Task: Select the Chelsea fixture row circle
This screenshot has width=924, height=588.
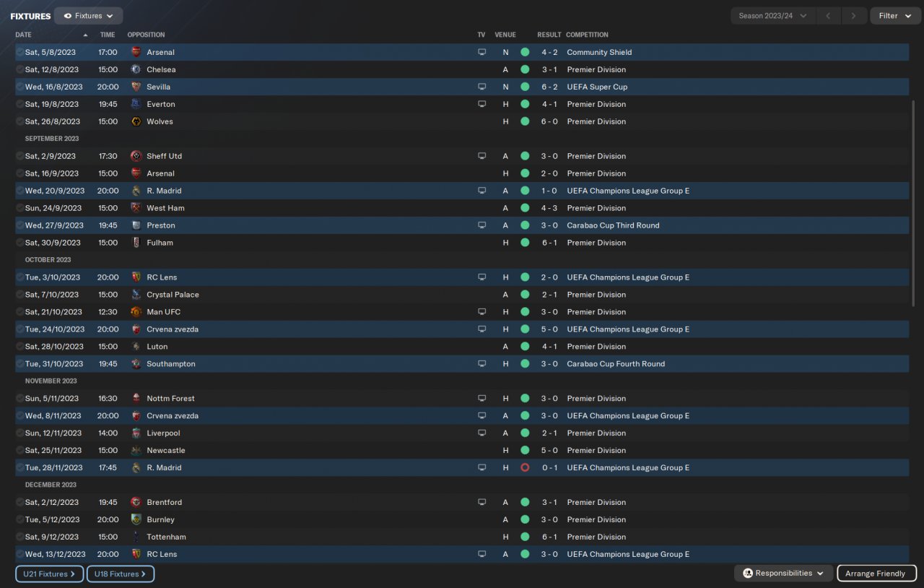Action: (19, 69)
